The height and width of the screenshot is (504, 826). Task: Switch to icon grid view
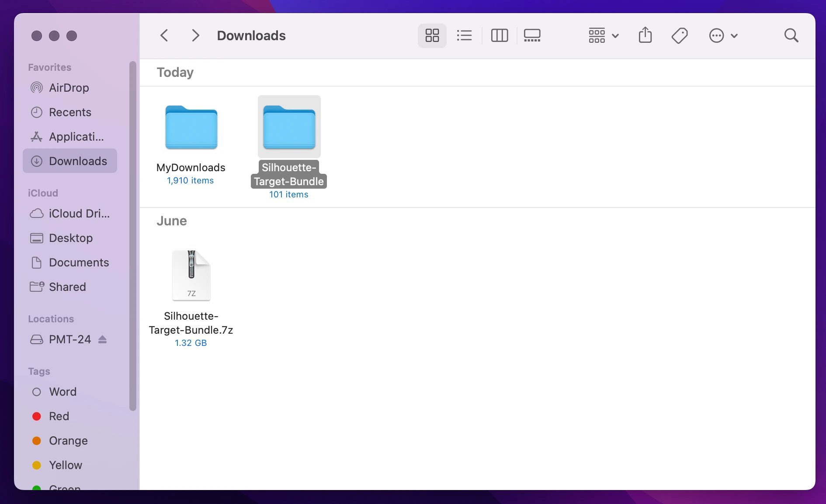click(432, 35)
